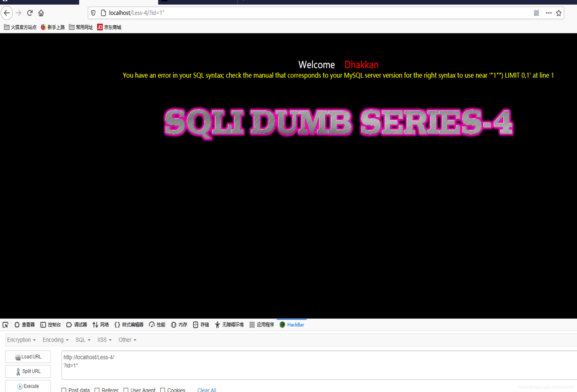Image resolution: width=577 pixels, height=392 pixels.
Task: Click the Clear All link
Action: (x=206, y=390)
